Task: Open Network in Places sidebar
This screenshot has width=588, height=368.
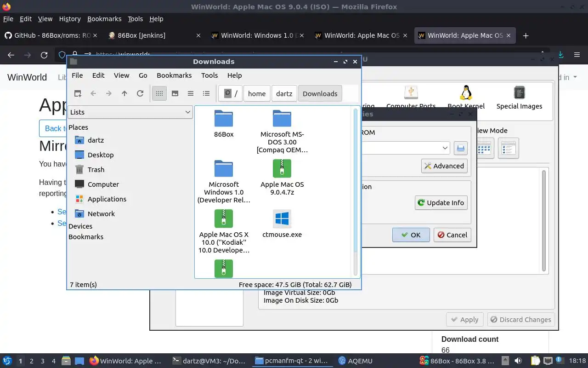Action: point(101,213)
